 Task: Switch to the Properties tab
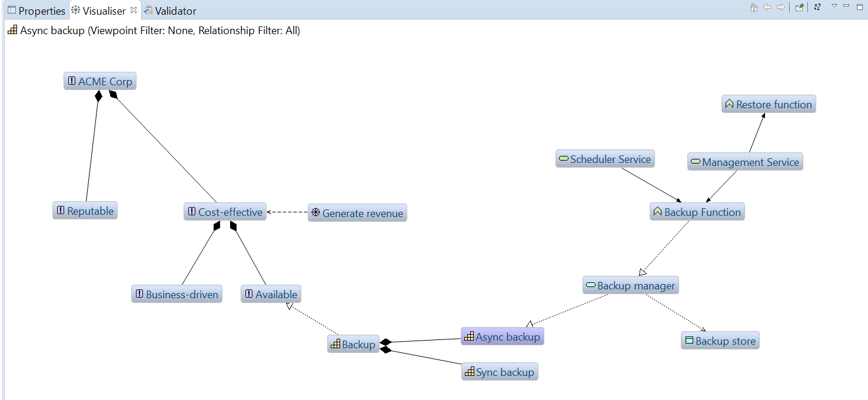[x=36, y=11]
